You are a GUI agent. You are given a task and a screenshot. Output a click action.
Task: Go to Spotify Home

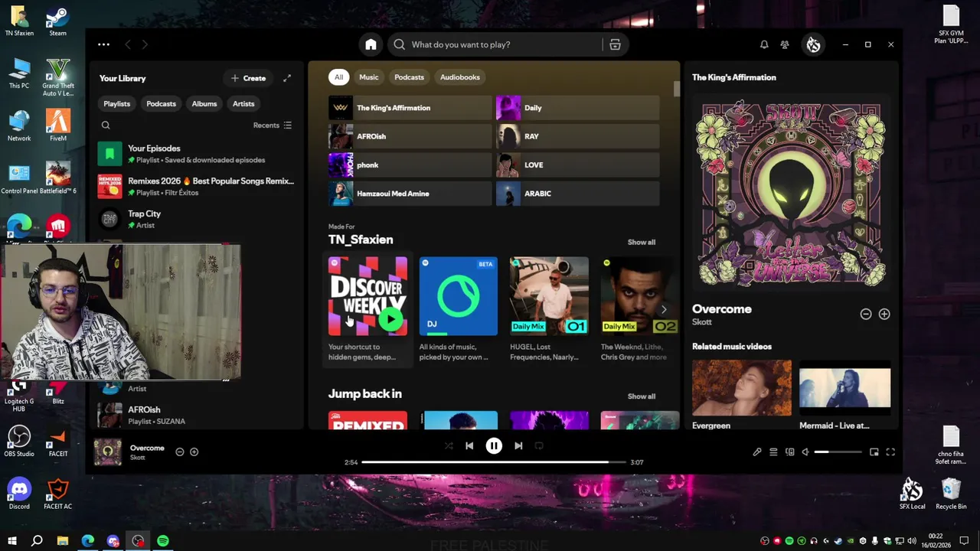point(371,44)
